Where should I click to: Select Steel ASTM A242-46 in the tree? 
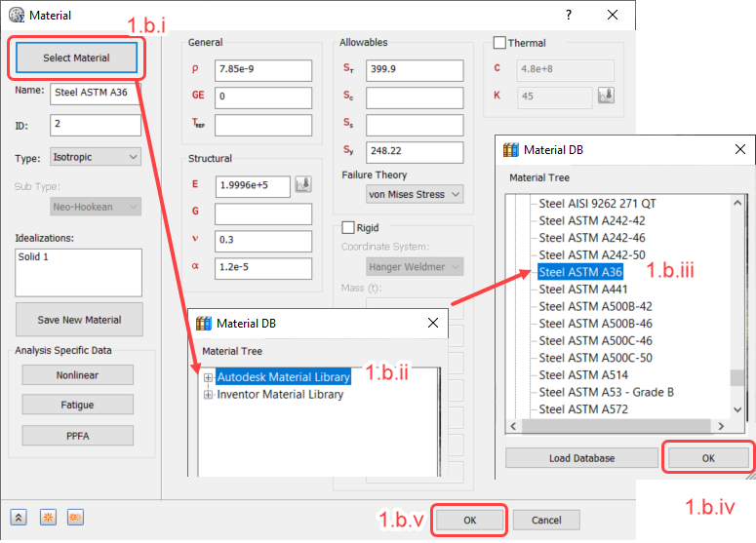pyautogui.click(x=591, y=238)
